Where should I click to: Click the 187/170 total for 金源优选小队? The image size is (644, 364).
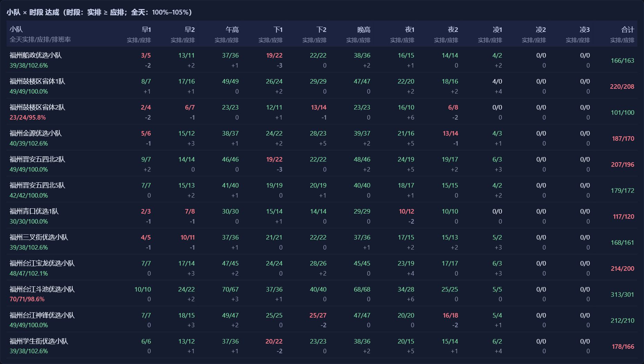click(x=623, y=139)
